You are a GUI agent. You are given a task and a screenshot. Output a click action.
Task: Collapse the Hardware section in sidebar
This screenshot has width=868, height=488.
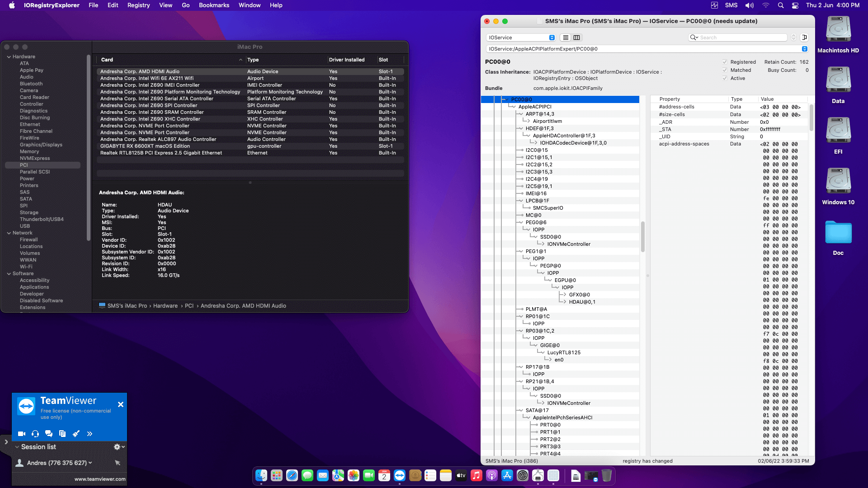point(9,56)
